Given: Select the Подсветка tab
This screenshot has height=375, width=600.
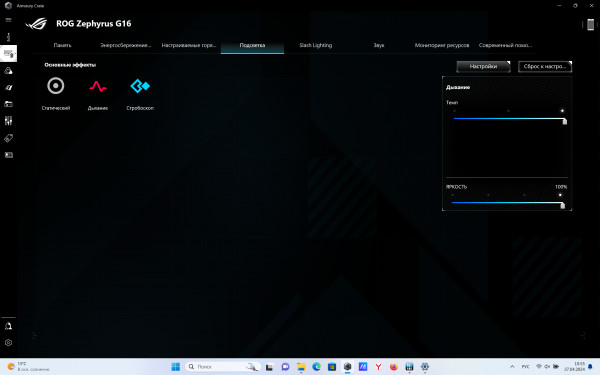Looking at the screenshot, I should tap(252, 45).
